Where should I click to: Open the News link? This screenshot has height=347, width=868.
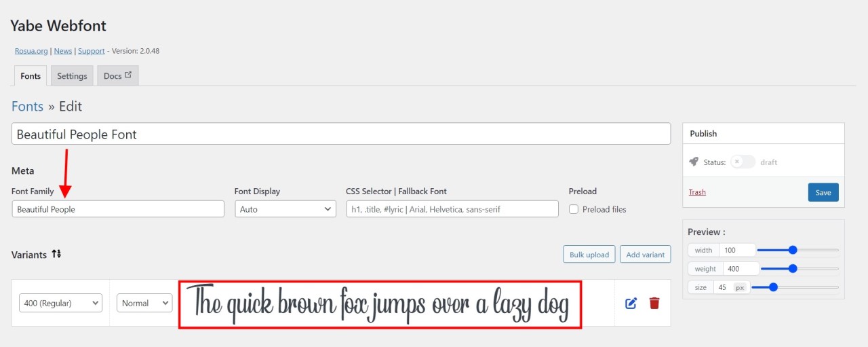63,51
